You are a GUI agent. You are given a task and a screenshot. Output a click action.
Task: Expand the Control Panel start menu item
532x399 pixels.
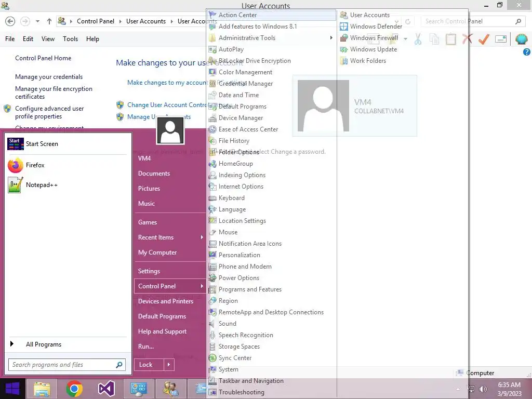(170, 286)
